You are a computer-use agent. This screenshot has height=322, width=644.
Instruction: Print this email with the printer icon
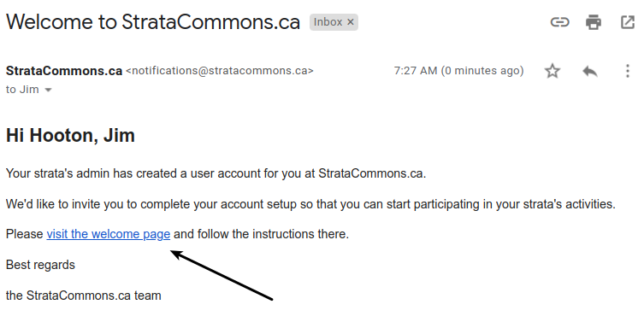click(x=594, y=22)
